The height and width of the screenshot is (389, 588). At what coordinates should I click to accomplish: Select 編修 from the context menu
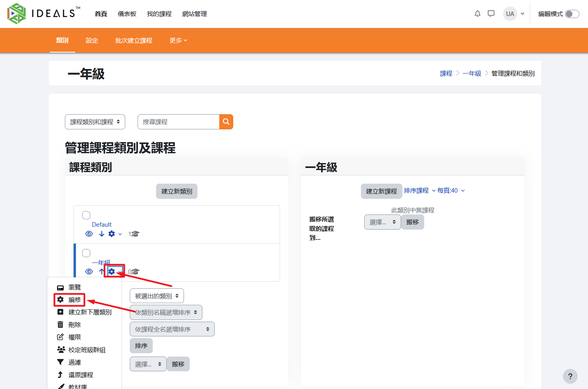74,300
